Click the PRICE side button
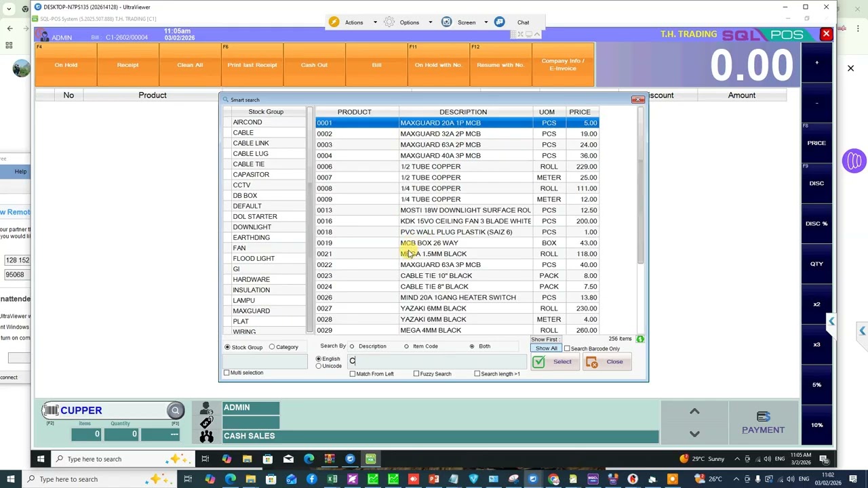The height and width of the screenshot is (488, 868). (x=816, y=143)
